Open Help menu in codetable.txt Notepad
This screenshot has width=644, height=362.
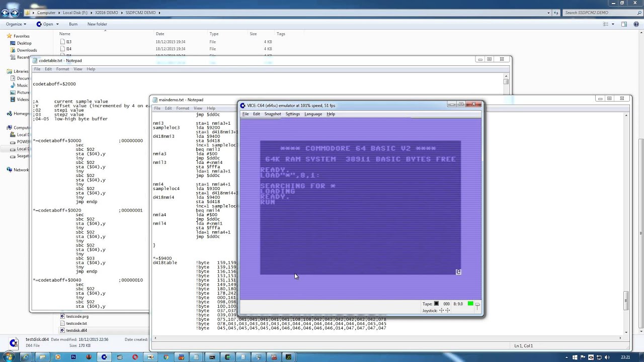click(x=91, y=69)
